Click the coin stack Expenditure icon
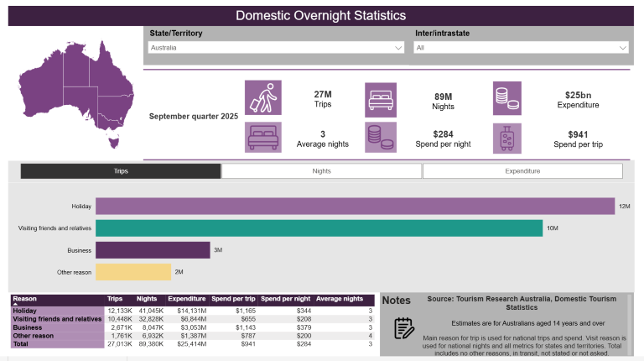The width and height of the screenshot is (644, 361). (506, 97)
